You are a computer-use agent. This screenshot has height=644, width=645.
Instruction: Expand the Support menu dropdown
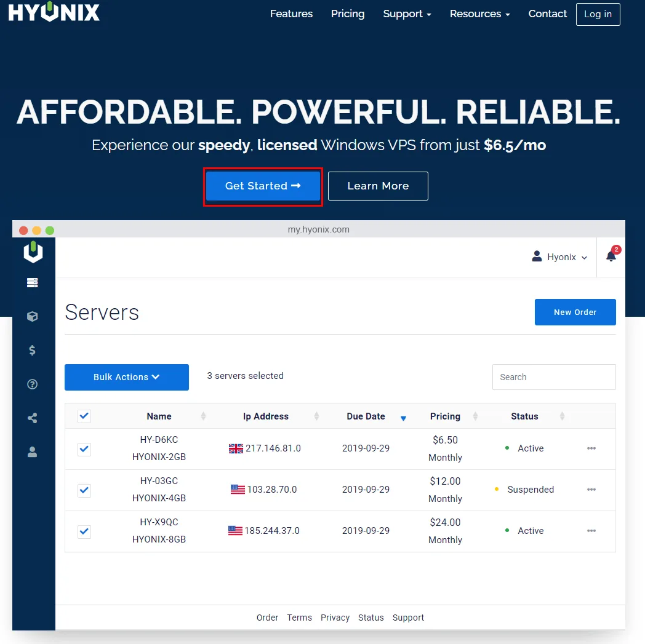[x=407, y=14]
